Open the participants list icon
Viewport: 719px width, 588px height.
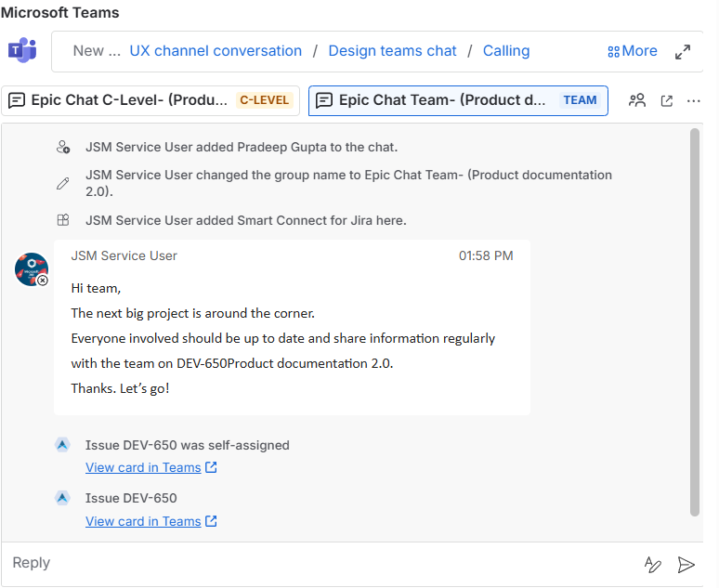point(637,100)
